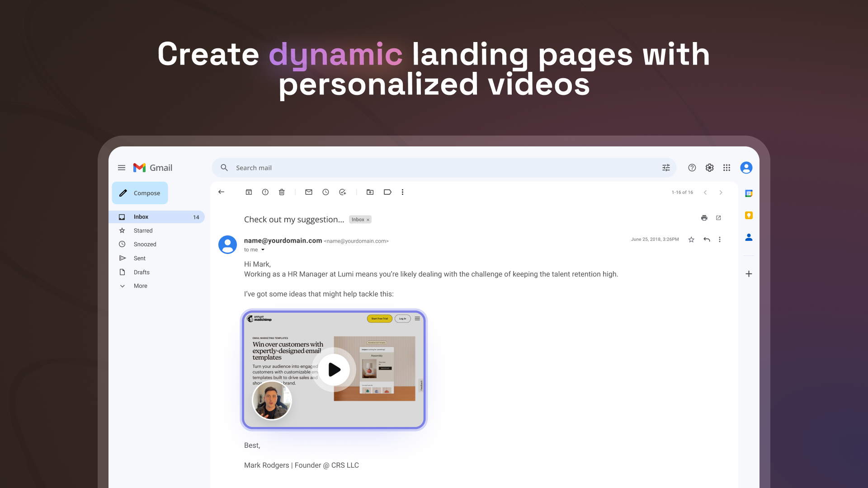868x488 pixels.
Task: Add the email to Tasks
Action: 342,192
